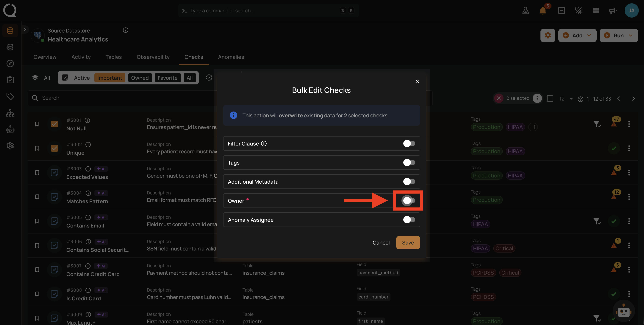This screenshot has width=644, height=325.
Task: Click the lab flask icon in the top bar
Action: click(526, 10)
